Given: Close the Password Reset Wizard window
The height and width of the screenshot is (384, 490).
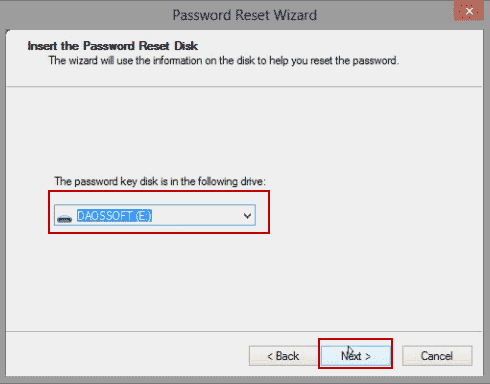Looking at the screenshot, I should [x=469, y=11].
